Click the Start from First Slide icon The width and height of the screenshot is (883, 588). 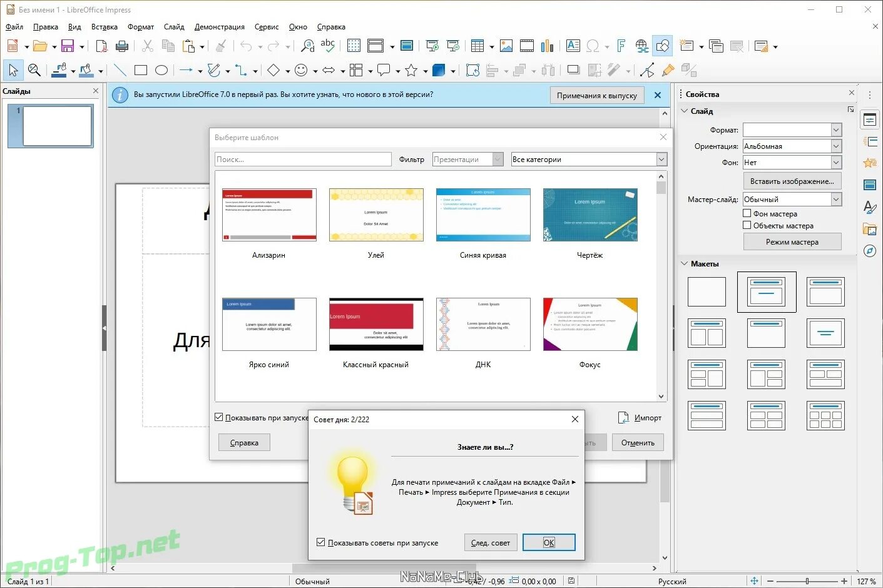432,46
